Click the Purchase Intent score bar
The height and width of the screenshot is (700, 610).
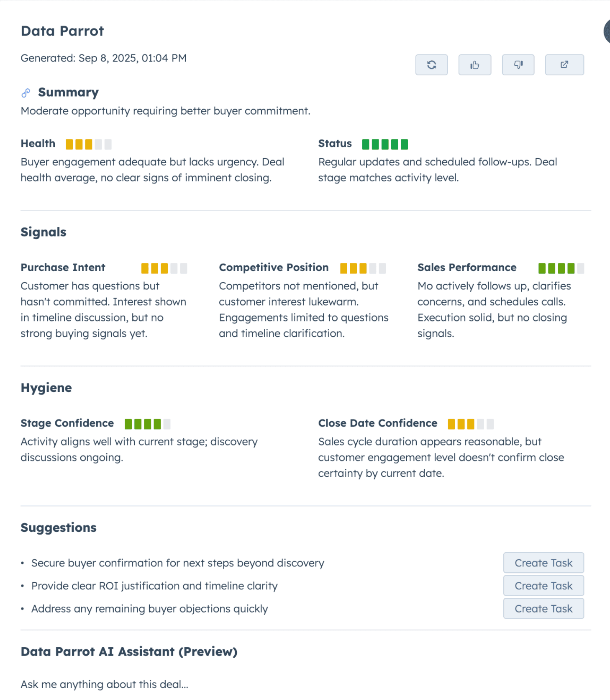point(164,268)
